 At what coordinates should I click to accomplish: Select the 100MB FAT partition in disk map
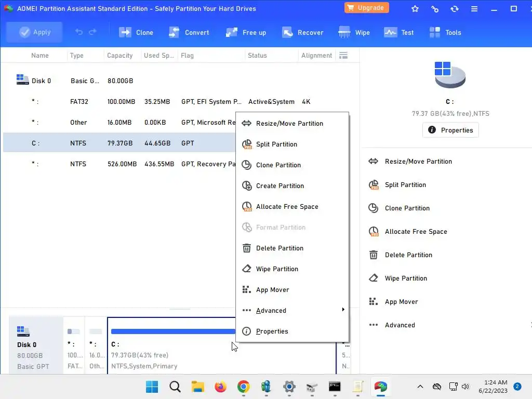click(74, 345)
